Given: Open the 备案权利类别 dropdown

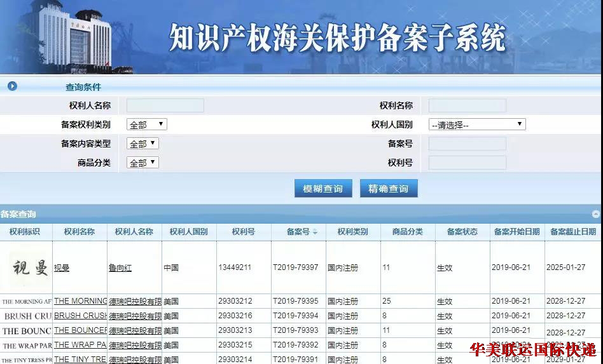Looking at the screenshot, I should point(147,125).
